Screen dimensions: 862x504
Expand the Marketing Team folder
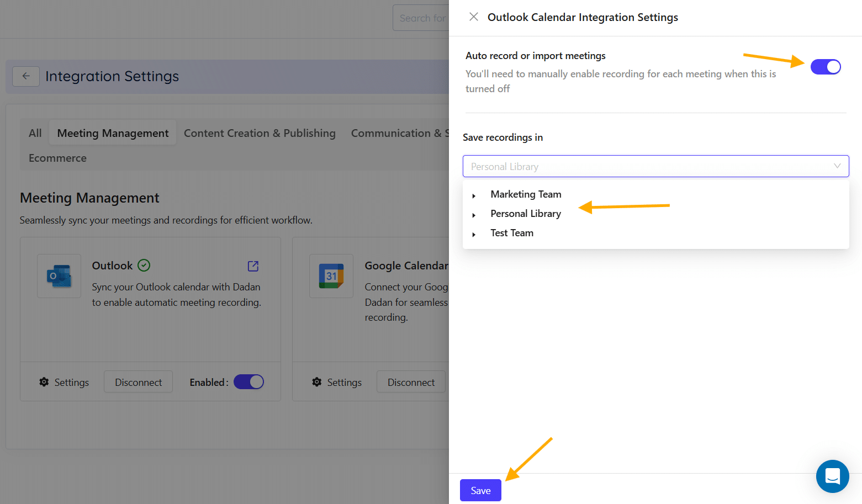point(474,195)
